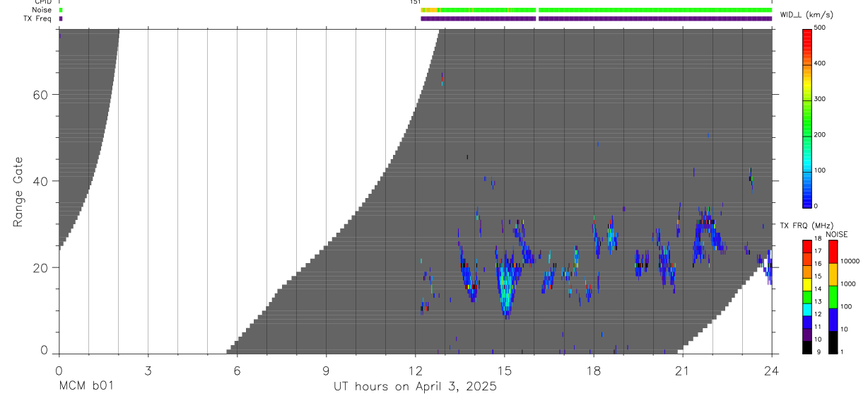Click the "24" tick label on time axis
The height and width of the screenshot is (401, 868).
pos(772,371)
